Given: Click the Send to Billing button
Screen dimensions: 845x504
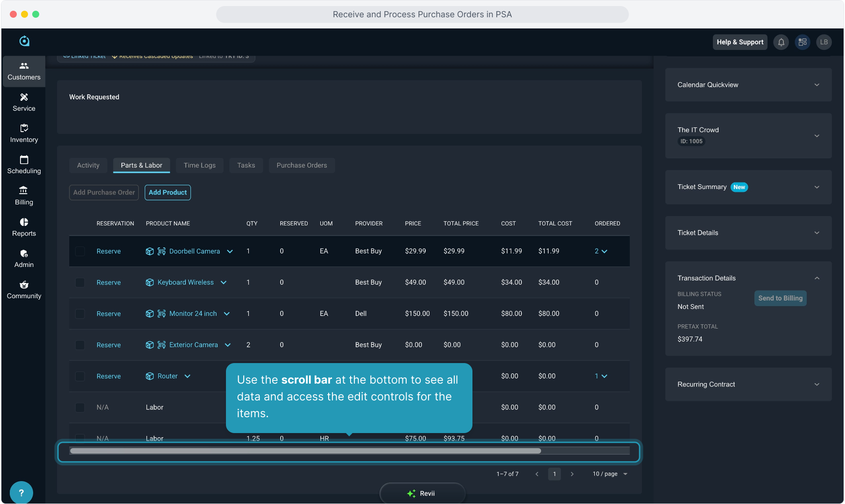Looking at the screenshot, I should click(x=780, y=298).
